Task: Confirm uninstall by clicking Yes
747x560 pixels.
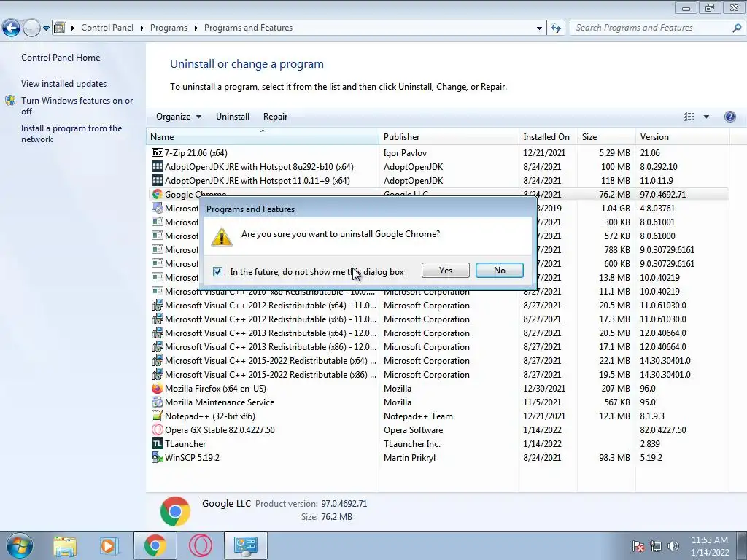Action: click(446, 271)
